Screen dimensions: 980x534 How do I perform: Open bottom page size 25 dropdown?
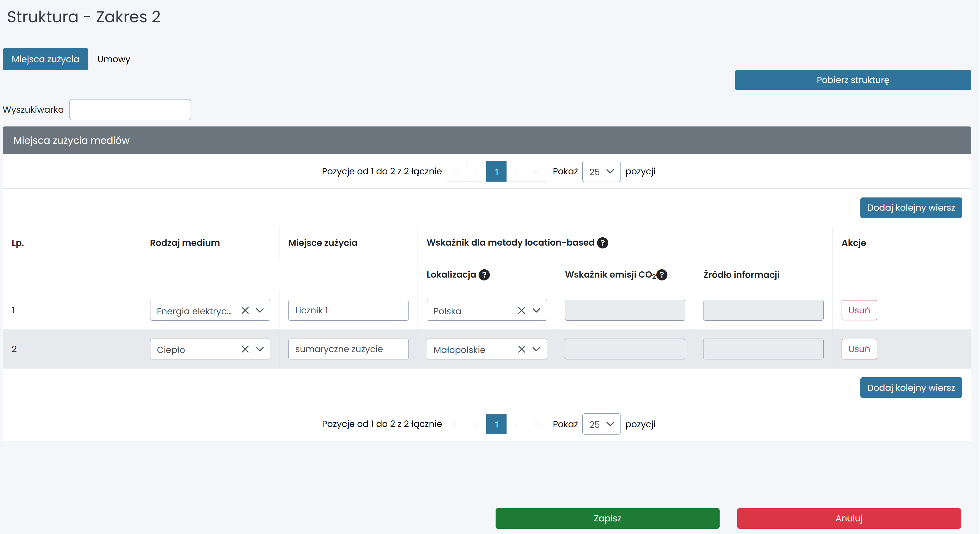tap(601, 424)
